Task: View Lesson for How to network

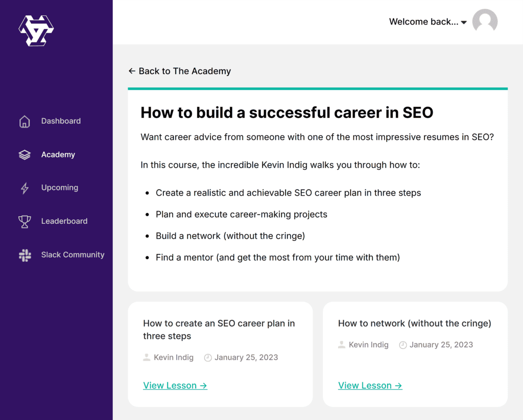Action: (370, 386)
